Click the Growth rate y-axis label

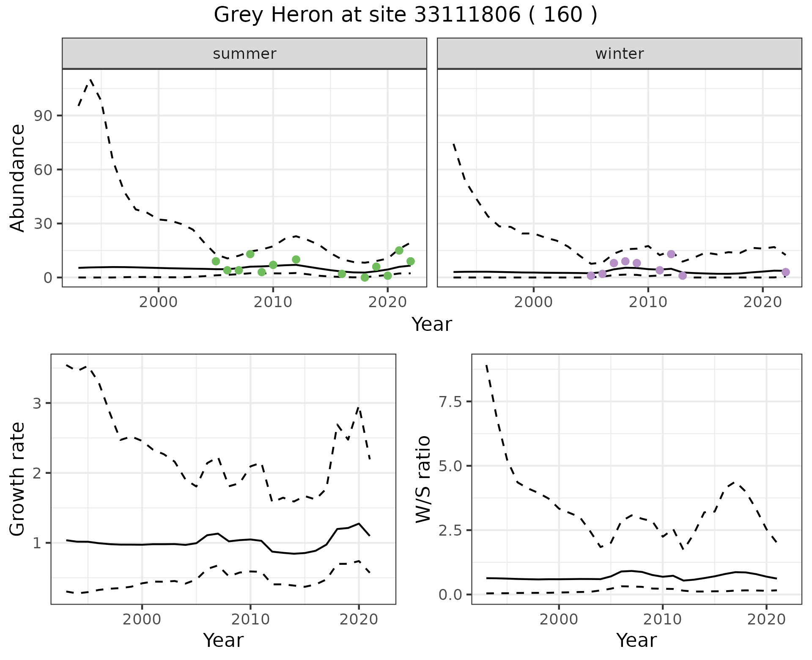(18, 479)
